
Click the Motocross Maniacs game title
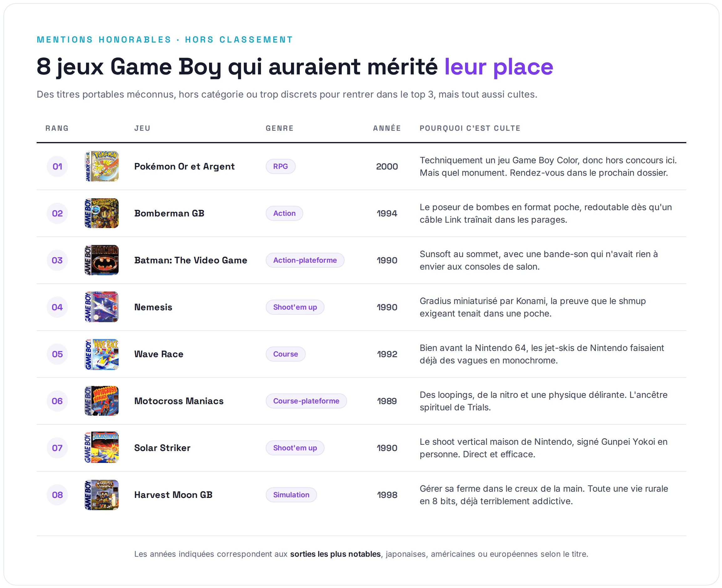click(x=179, y=401)
